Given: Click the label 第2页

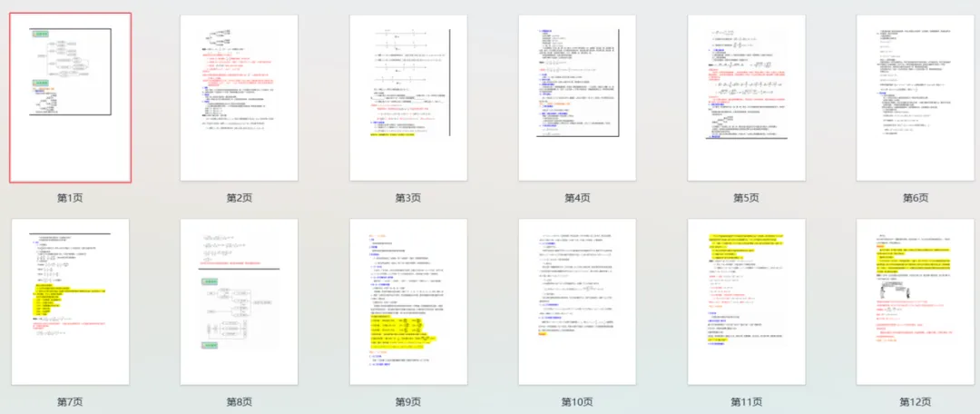Looking at the screenshot, I should pyautogui.click(x=240, y=198).
